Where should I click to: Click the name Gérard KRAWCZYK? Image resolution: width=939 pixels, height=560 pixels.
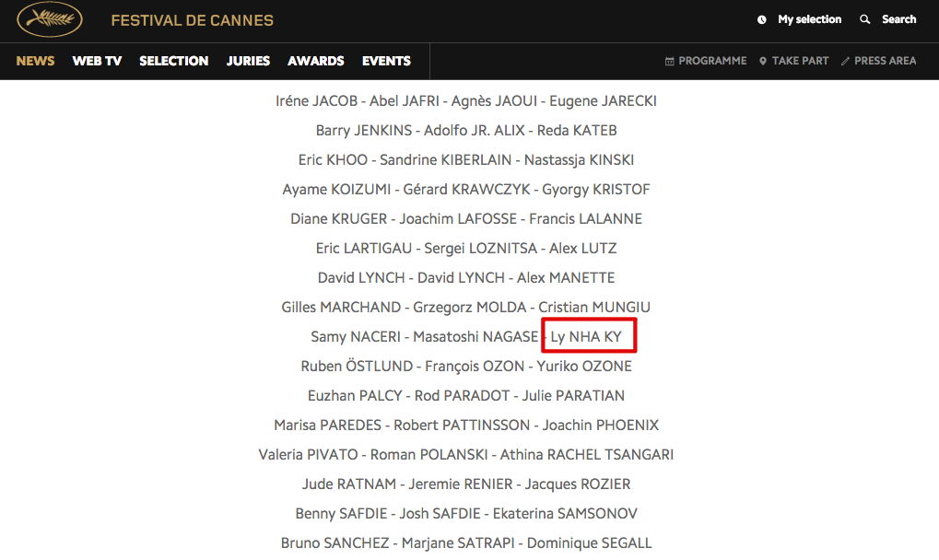pyautogui.click(x=466, y=190)
